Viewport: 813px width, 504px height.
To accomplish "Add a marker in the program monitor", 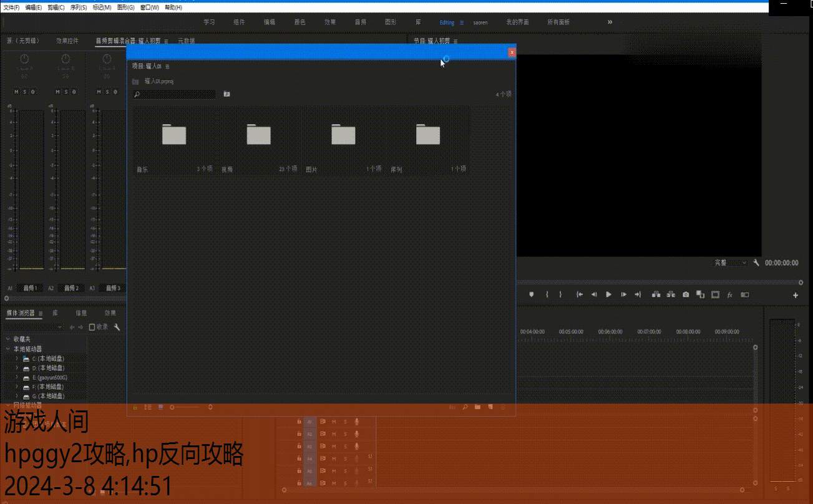I will 532,295.
